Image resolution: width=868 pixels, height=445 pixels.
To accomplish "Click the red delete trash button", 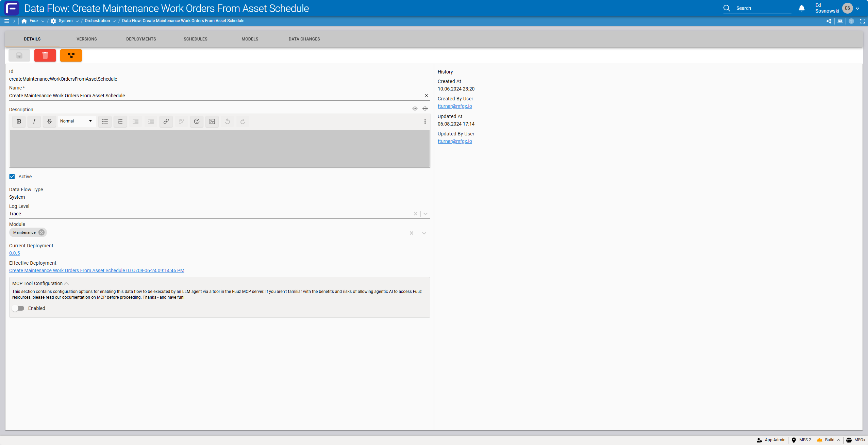I will click(x=45, y=55).
